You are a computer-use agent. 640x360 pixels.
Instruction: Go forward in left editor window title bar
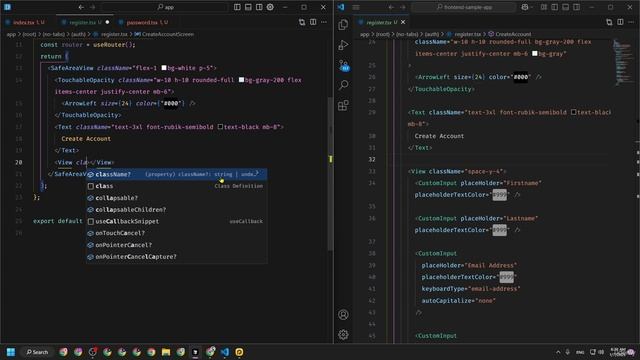point(92,7)
